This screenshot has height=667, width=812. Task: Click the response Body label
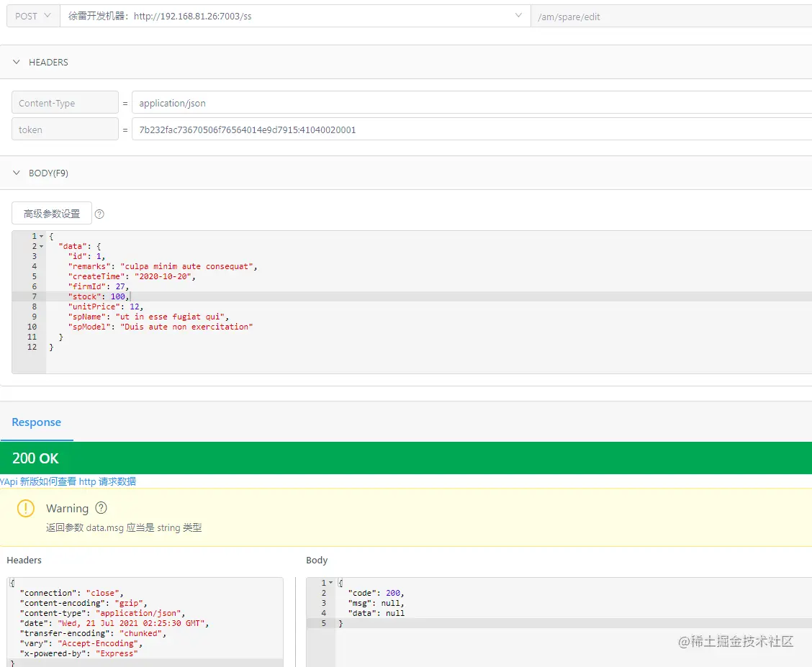point(317,560)
